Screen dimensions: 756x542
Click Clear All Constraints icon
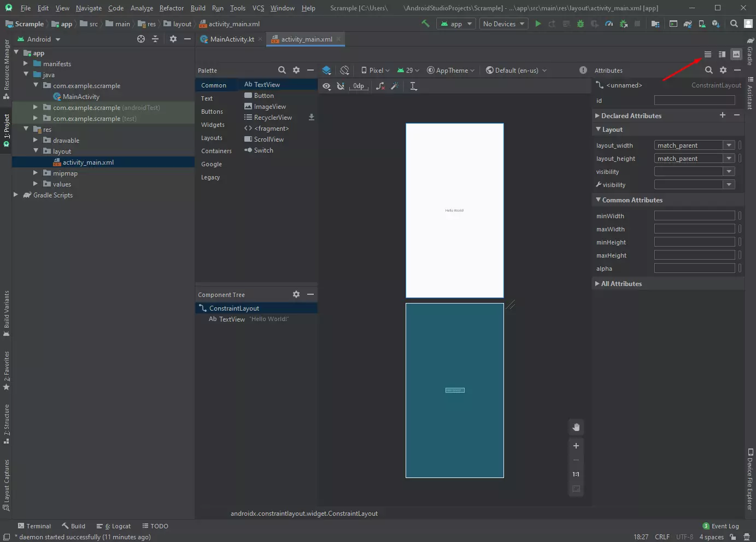pos(380,86)
